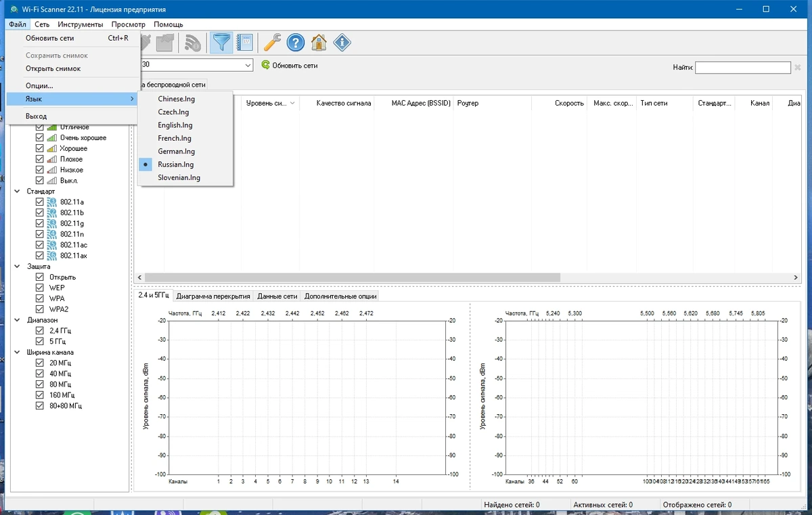Toggle the 160 МГц checkbox
The height and width of the screenshot is (515, 812).
click(x=40, y=395)
